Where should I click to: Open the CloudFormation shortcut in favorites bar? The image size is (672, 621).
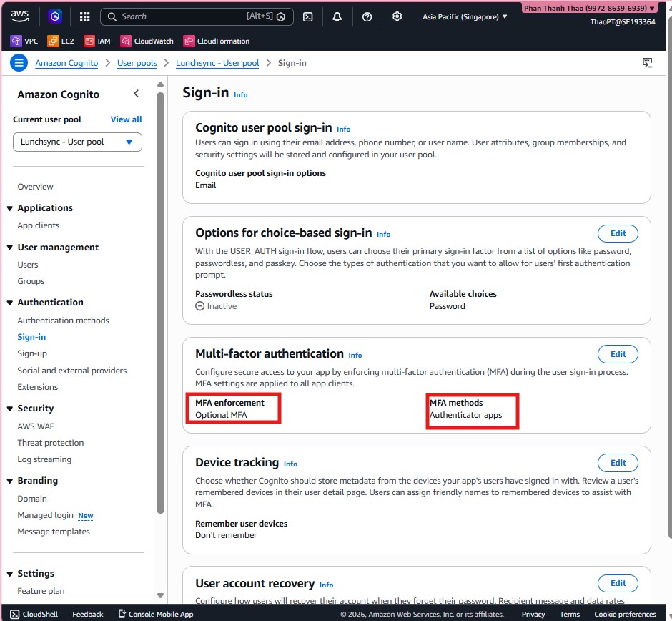[x=216, y=41]
